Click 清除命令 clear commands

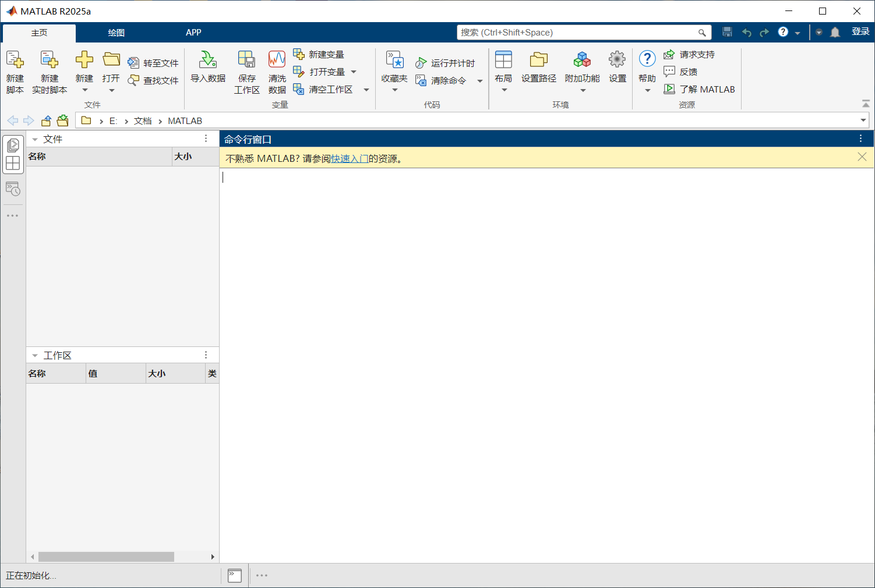(x=441, y=80)
